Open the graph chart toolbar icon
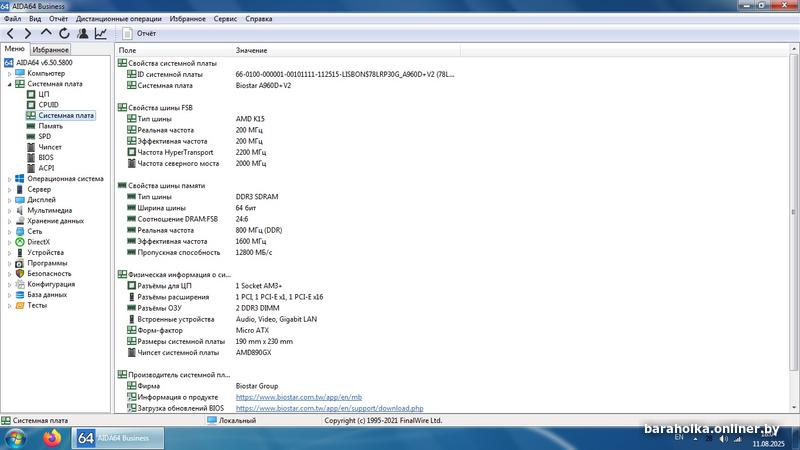The image size is (800, 450). click(101, 34)
